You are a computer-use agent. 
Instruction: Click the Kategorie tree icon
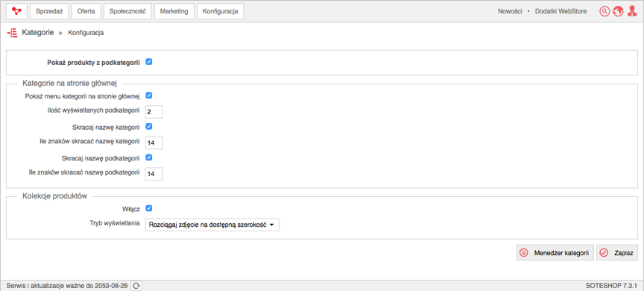[x=13, y=33]
